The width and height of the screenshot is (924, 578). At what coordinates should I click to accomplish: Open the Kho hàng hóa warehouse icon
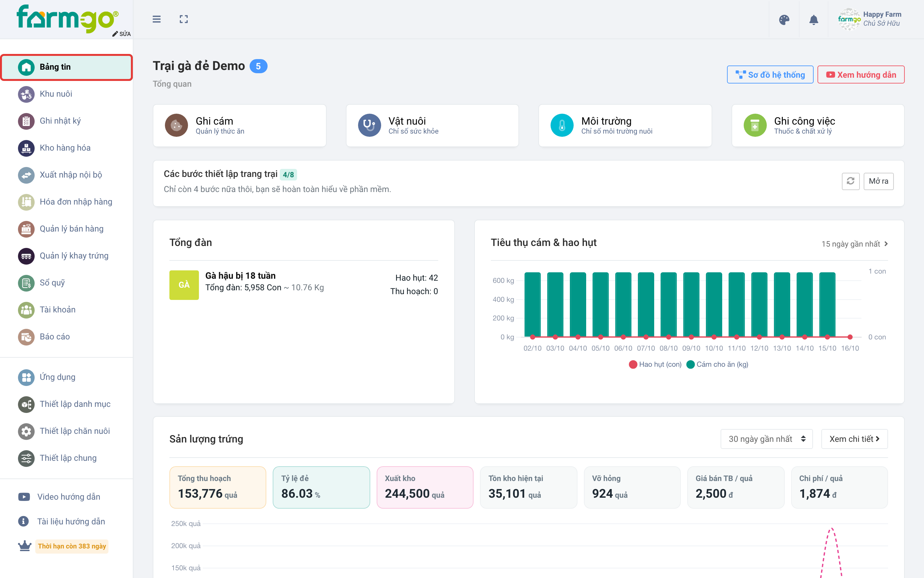click(x=26, y=148)
